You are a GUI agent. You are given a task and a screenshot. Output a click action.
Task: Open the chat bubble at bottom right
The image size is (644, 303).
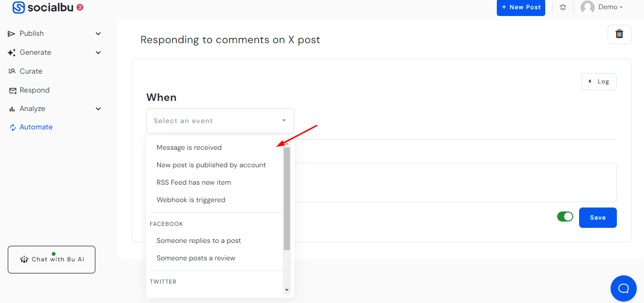623,288
